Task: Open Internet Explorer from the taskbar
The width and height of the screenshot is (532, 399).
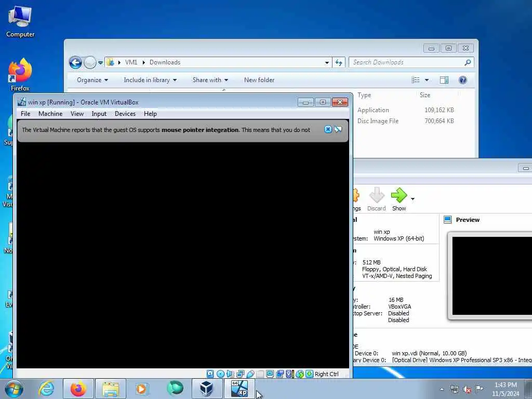Action: point(46,389)
